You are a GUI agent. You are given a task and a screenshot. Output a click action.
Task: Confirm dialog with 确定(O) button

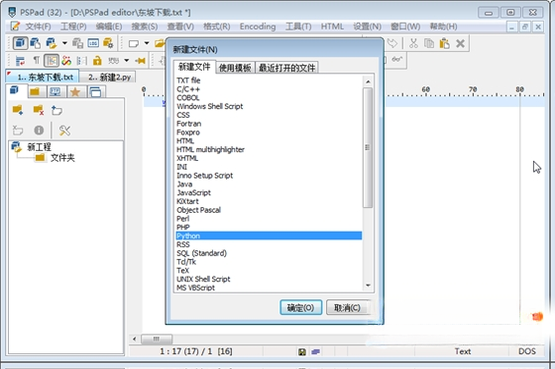pyautogui.click(x=301, y=307)
